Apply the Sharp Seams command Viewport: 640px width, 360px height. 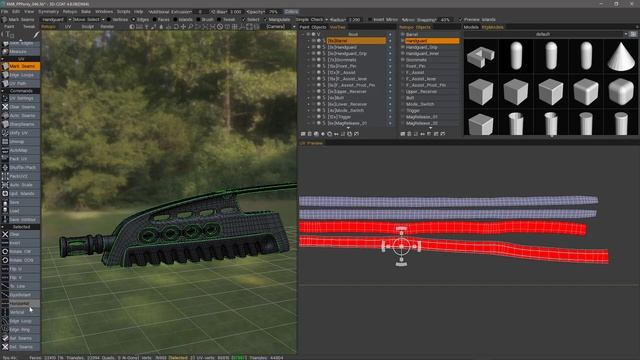click(20, 124)
